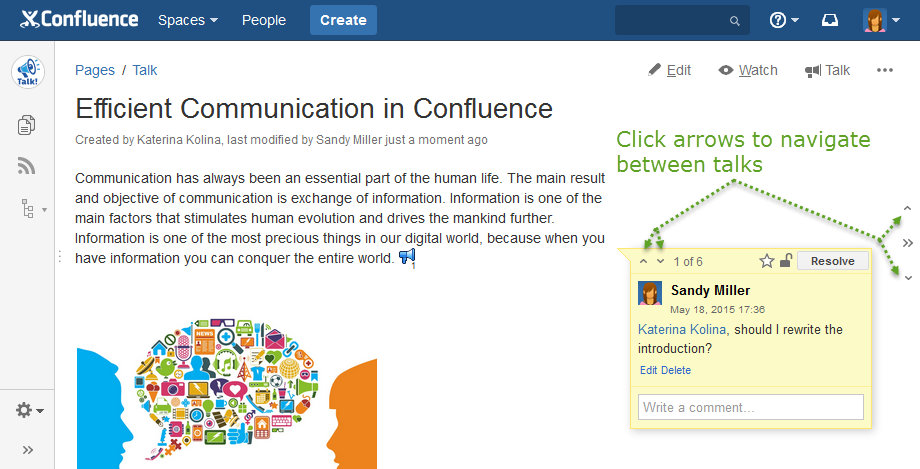
Task: Open the notifications inbox tray icon
Action: click(830, 20)
